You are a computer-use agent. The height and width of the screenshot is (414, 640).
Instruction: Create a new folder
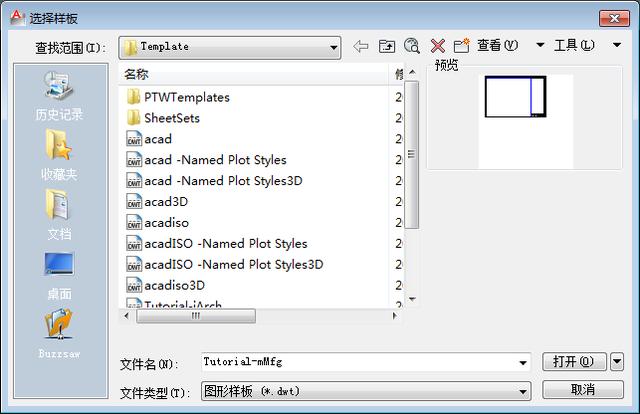click(x=462, y=46)
